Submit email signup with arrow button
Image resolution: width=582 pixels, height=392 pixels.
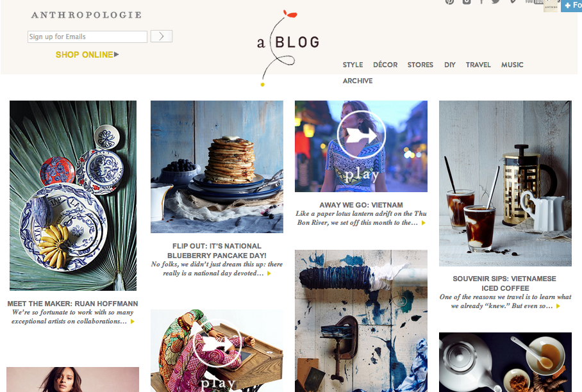(162, 37)
